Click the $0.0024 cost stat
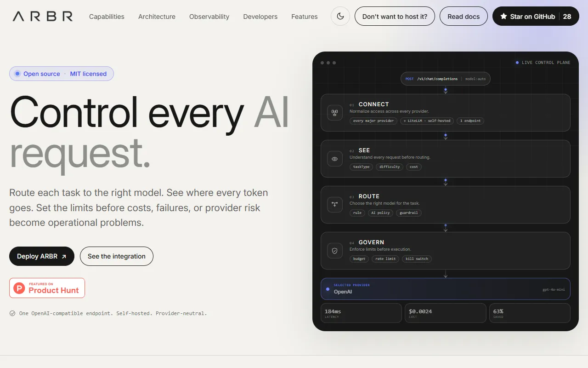 click(x=445, y=313)
